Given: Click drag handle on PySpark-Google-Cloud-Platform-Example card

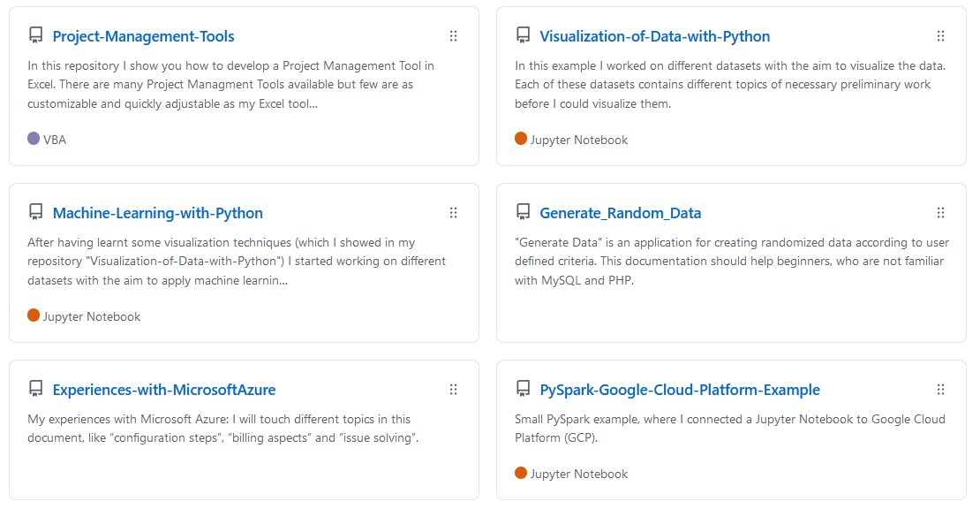Looking at the screenshot, I should [x=940, y=390].
